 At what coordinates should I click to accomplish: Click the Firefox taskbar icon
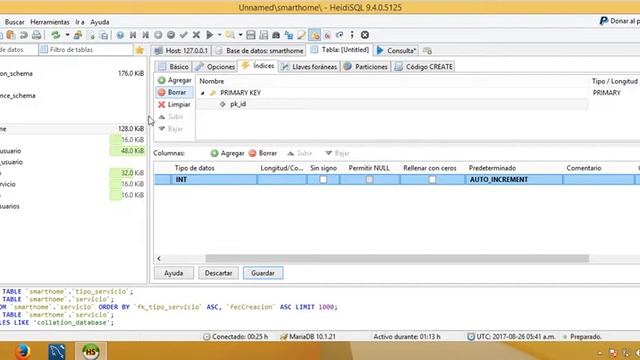pyautogui.click(x=22, y=351)
